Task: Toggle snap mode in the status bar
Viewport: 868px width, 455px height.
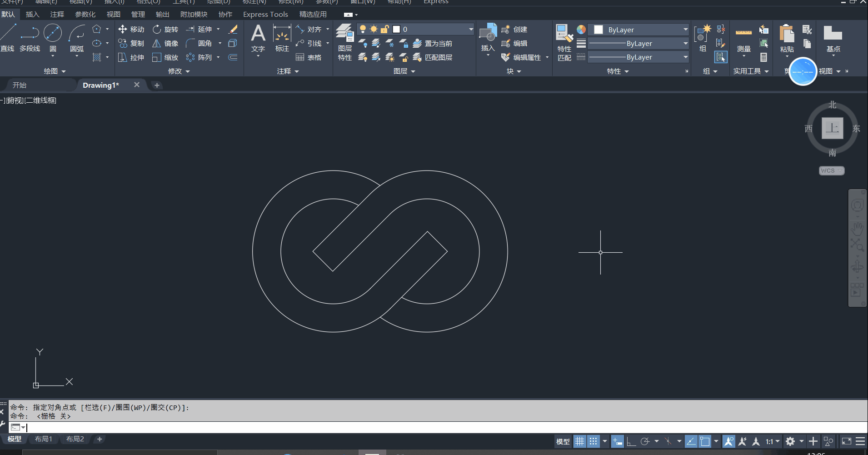Action: [x=594, y=441]
